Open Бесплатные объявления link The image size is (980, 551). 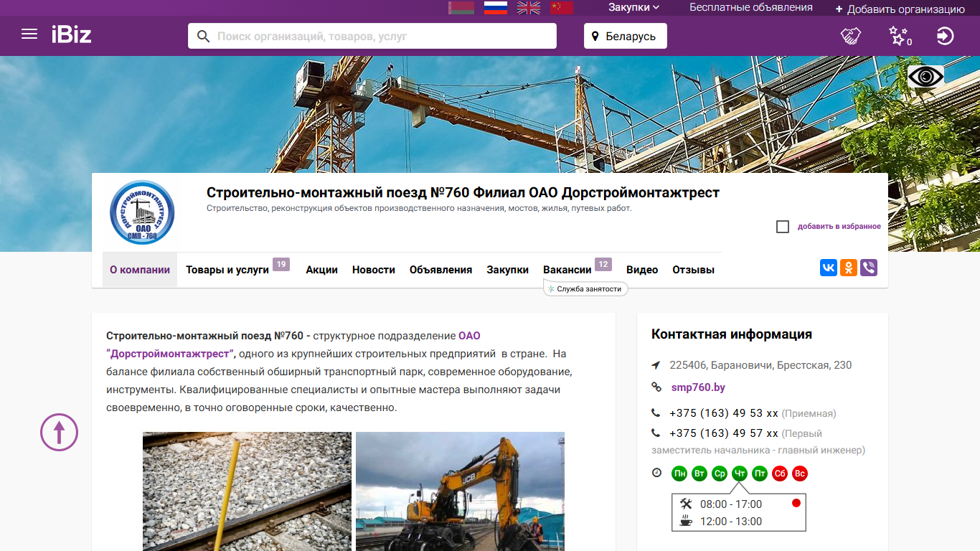click(x=751, y=7)
